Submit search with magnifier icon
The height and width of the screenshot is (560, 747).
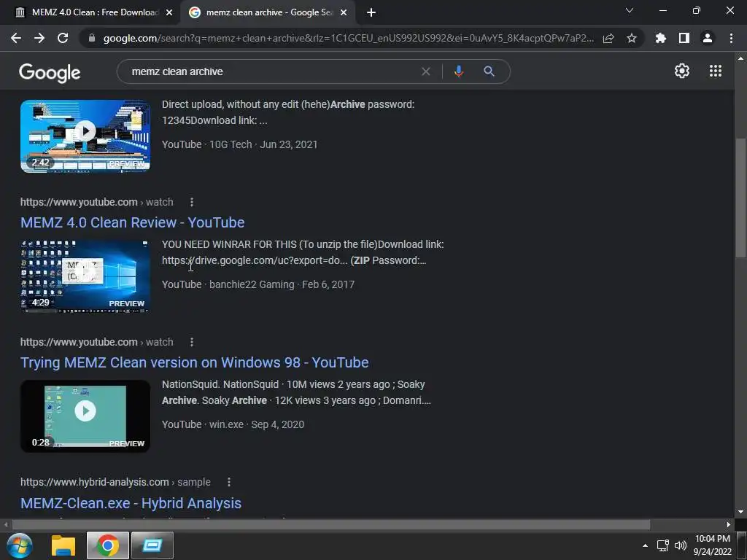(x=489, y=71)
